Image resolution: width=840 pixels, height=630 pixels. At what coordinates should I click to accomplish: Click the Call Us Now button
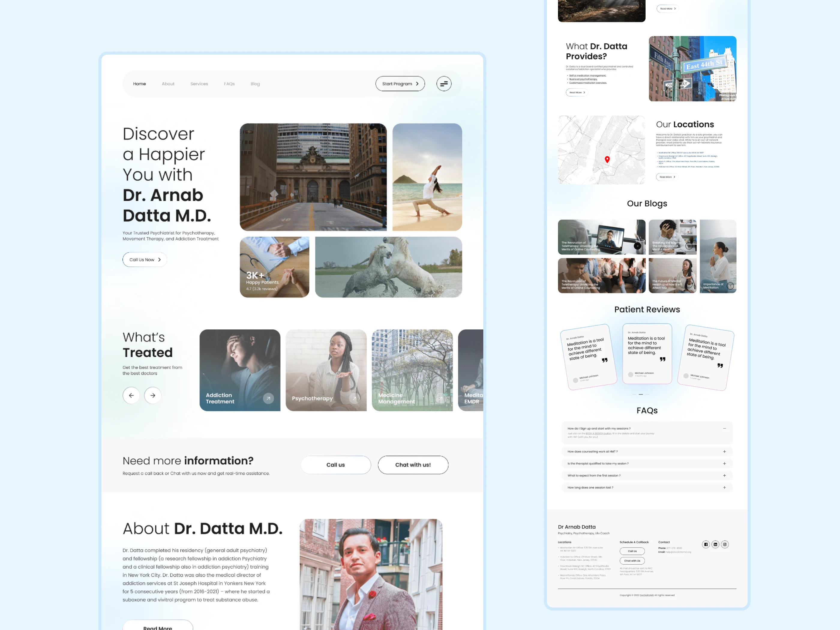coord(144,260)
